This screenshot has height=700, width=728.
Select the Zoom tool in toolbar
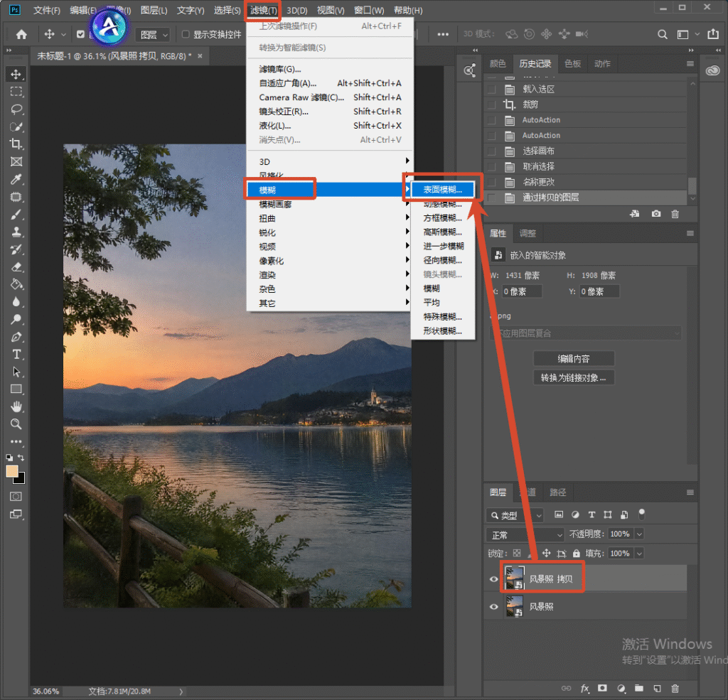[x=16, y=424]
